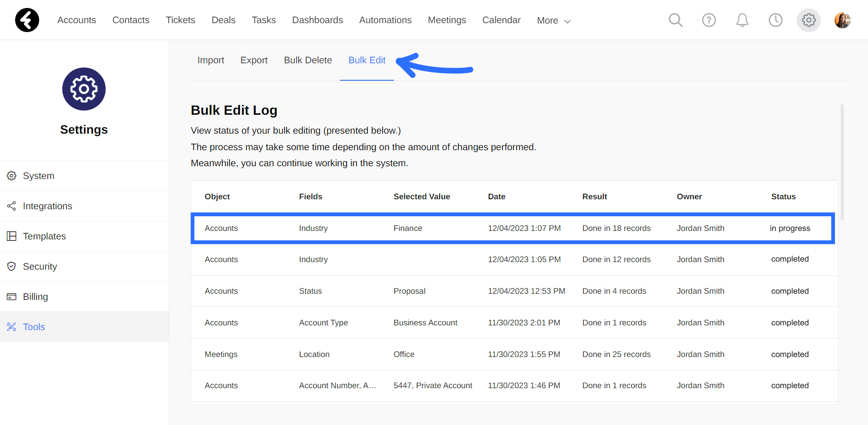Click the date '11/30/2023 1:46 PM'

coord(524,385)
